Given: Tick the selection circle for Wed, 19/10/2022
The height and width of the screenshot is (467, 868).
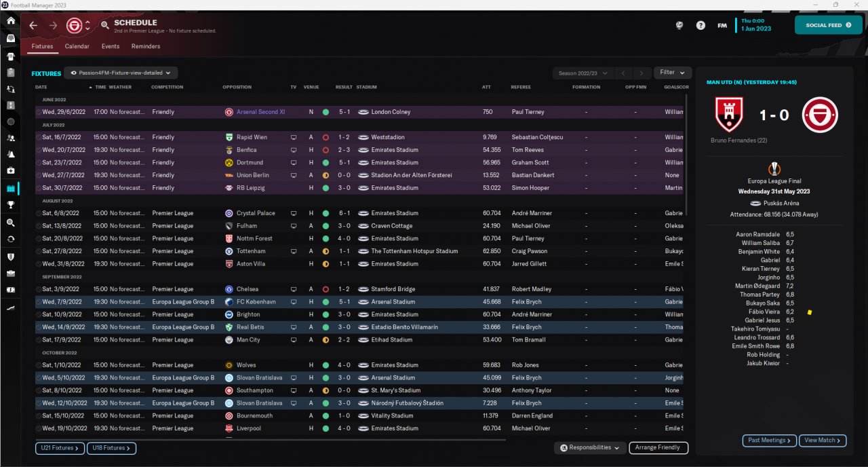Looking at the screenshot, I should pyautogui.click(x=39, y=428).
